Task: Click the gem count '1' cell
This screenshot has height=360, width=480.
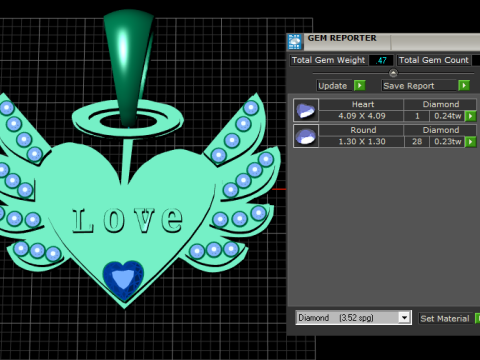Action: 417,116
